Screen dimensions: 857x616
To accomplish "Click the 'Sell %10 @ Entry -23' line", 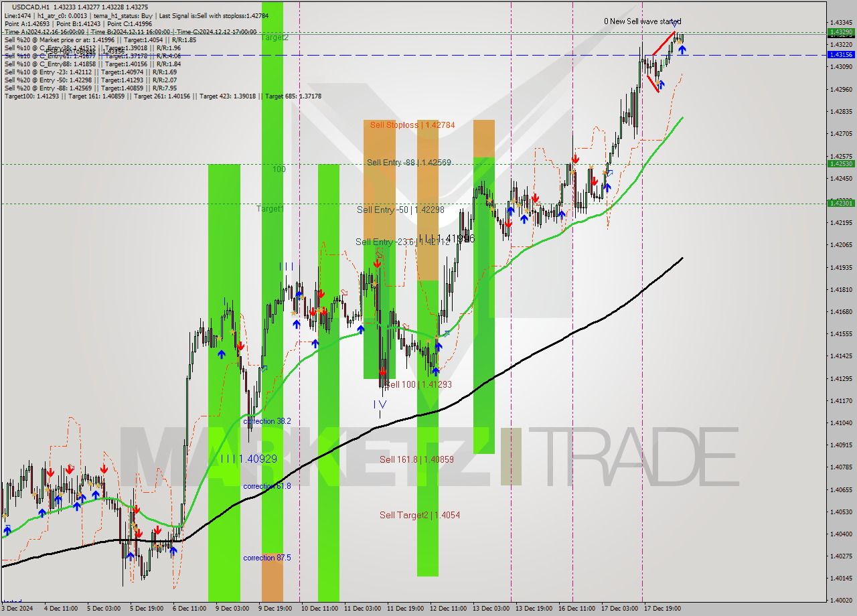I will coord(90,72).
